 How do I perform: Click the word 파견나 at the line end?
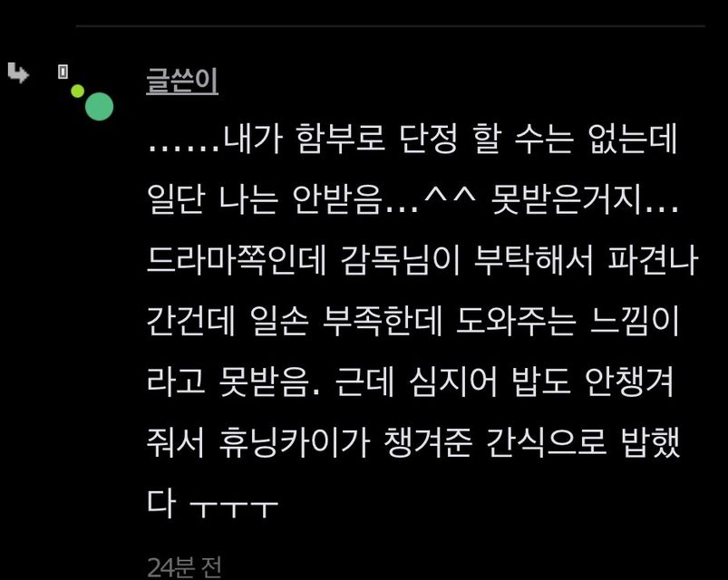click(653, 260)
